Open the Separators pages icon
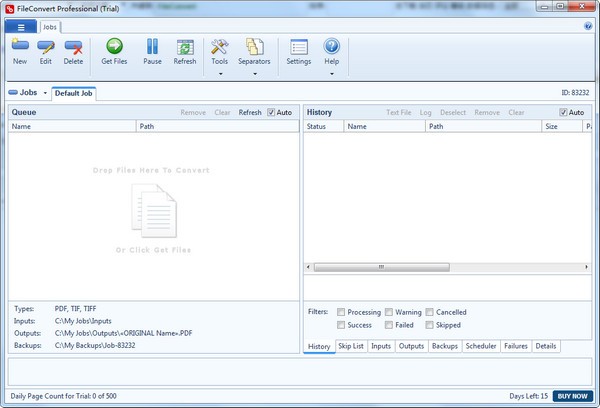The width and height of the screenshot is (600, 408). 254,47
